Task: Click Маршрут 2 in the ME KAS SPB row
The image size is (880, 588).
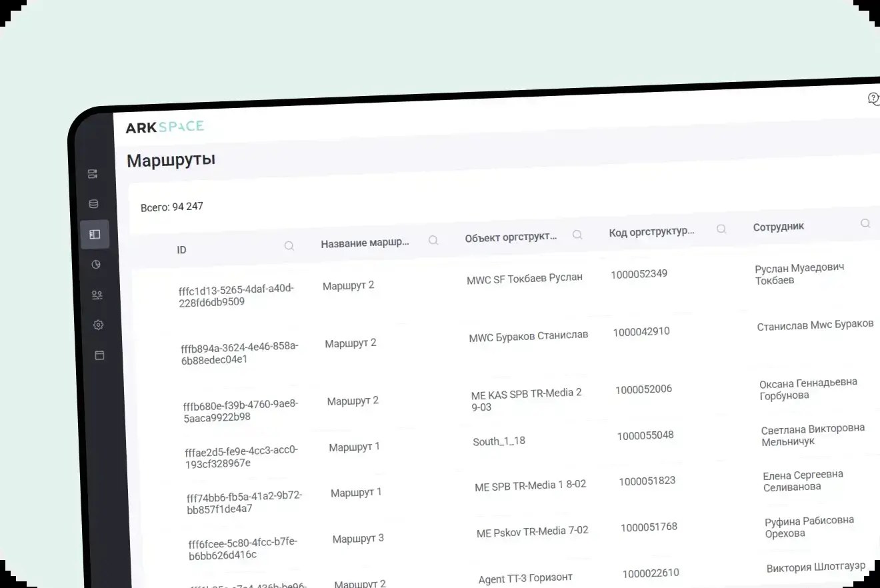Action: pyautogui.click(x=353, y=401)
